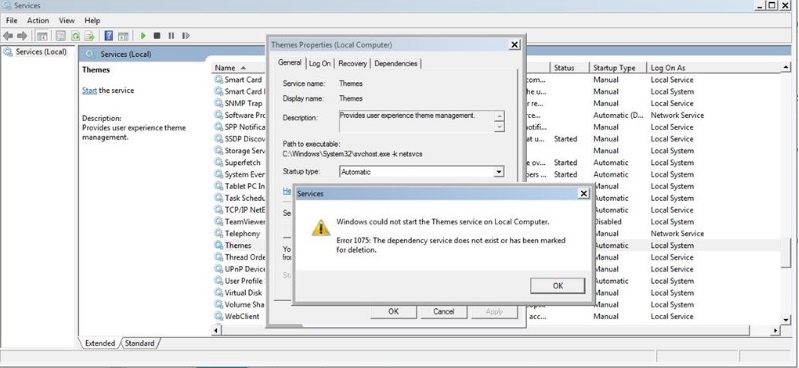The image size is (799, 368).
Task: Switch to the Extended view tab
Action: pyautogui.click(x=100, y=344)
